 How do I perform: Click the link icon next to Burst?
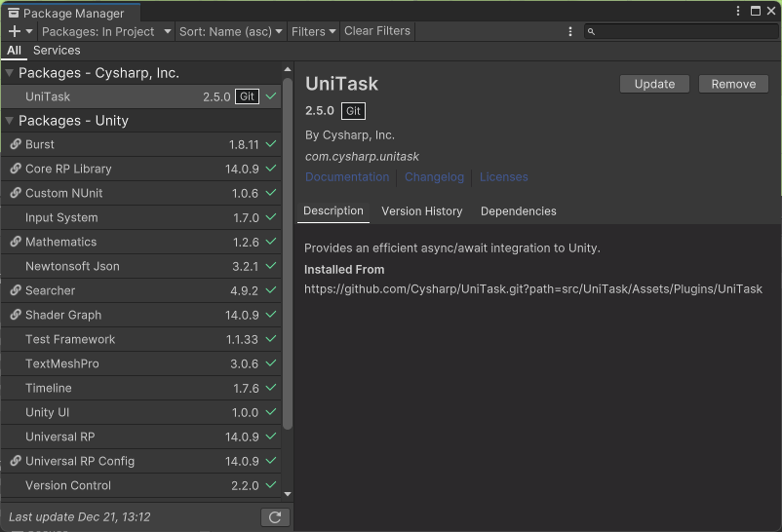click(16, 144)
